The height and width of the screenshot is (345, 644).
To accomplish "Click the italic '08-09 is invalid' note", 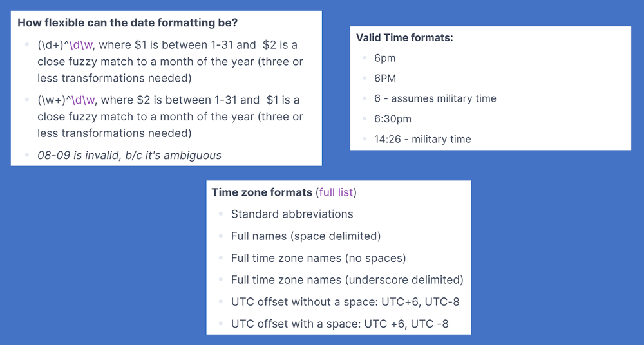I will 129,155.
